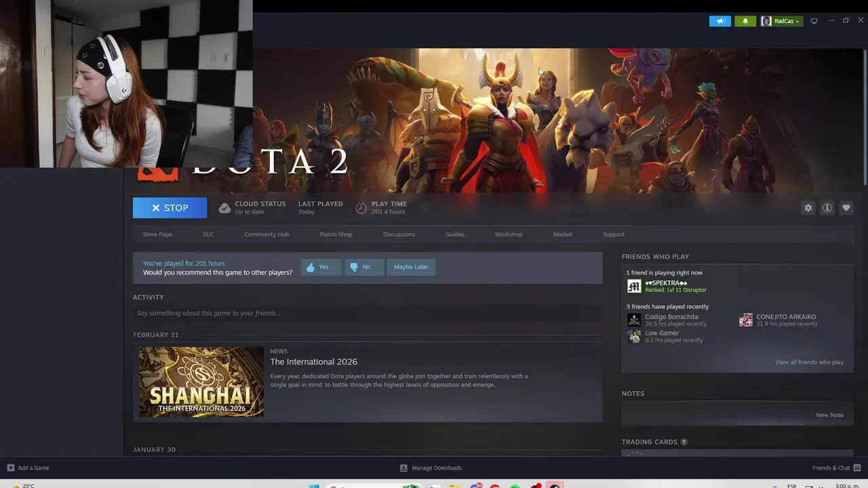The width and height of the screenshot is (868, 488).
Task: Stop the running Dota 2 game
Action: point(170,208)
